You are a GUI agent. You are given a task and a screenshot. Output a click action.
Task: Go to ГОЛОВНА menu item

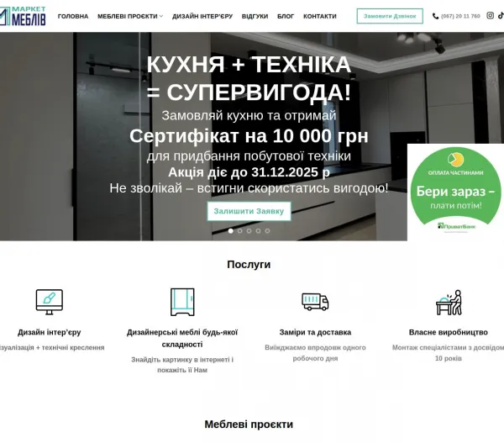[x=73, y=16]
